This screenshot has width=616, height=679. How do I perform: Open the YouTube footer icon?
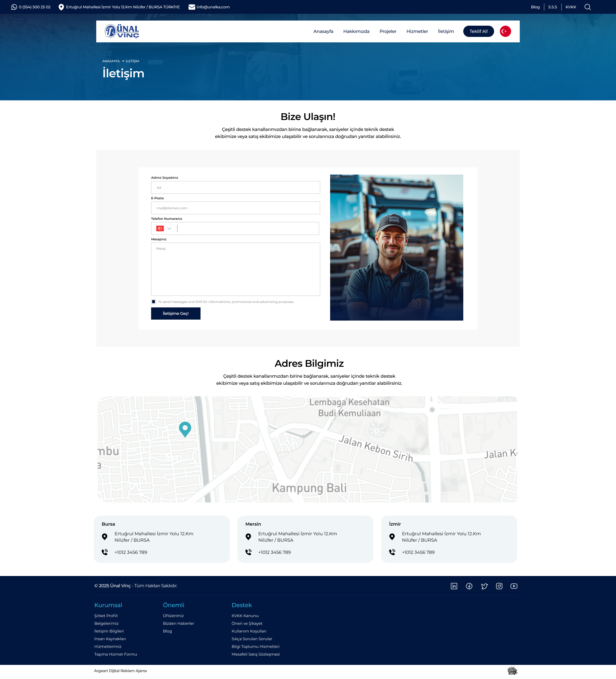[x=514, y=586]
